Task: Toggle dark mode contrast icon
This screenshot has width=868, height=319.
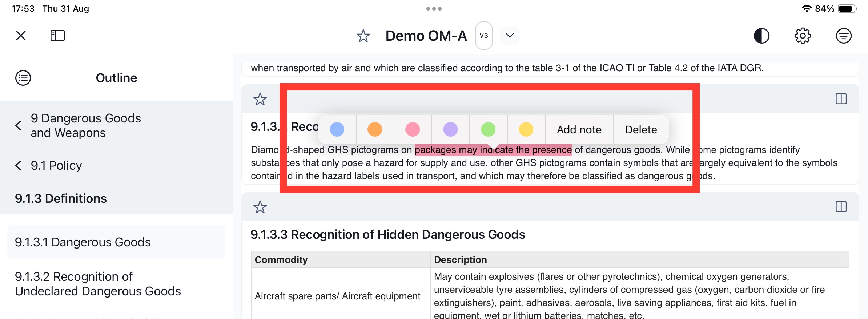Action: tap(761, 36)
